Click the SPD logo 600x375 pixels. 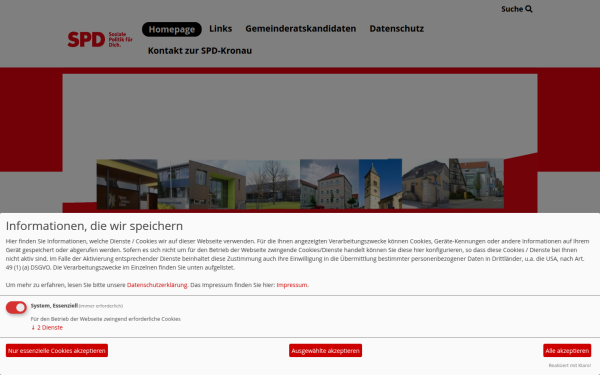click(x=100, y=39)
